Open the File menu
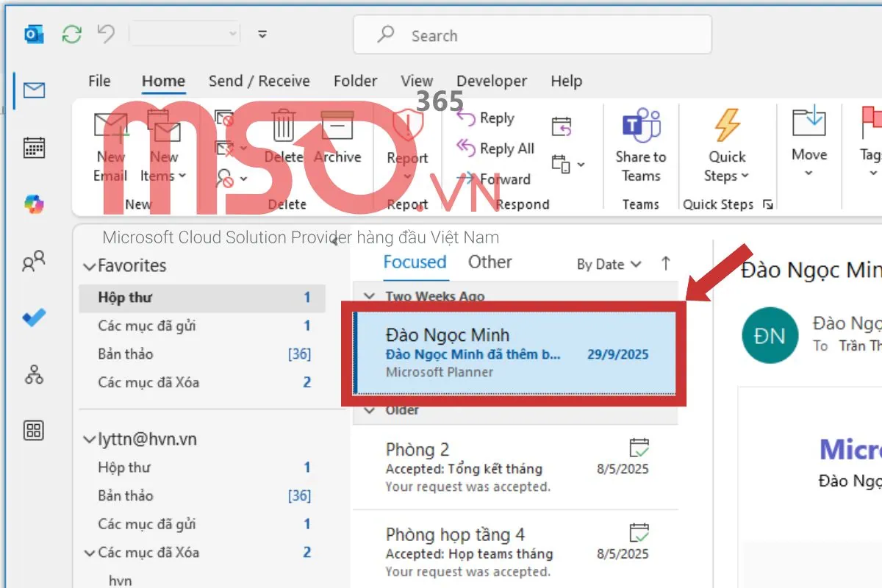Viewport: 882px width, 588px height. click(99, 81)
